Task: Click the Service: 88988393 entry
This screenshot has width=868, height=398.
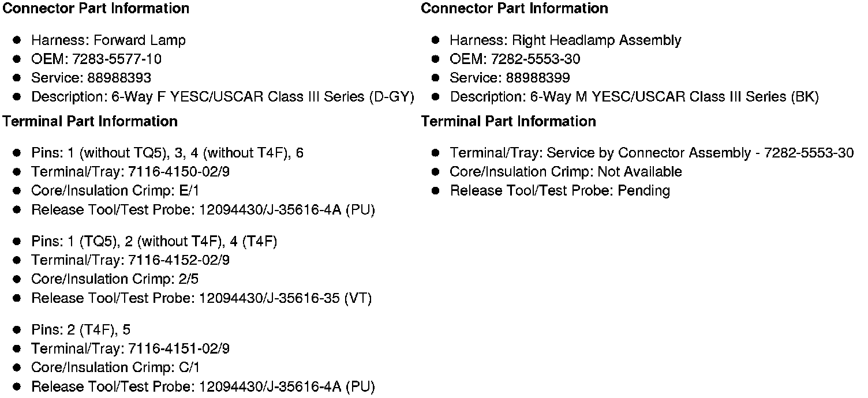Action: 91,78
